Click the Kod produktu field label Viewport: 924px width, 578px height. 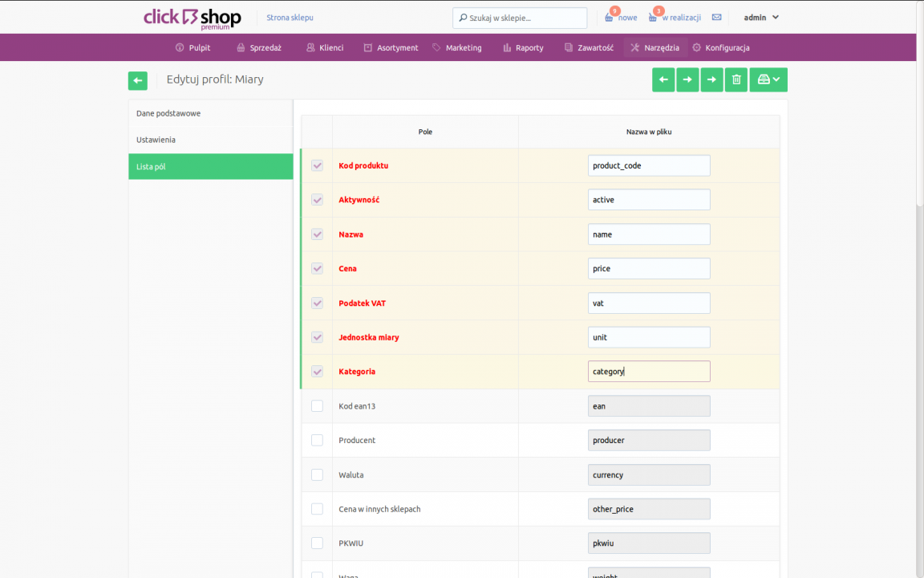(x=363, y=165)
